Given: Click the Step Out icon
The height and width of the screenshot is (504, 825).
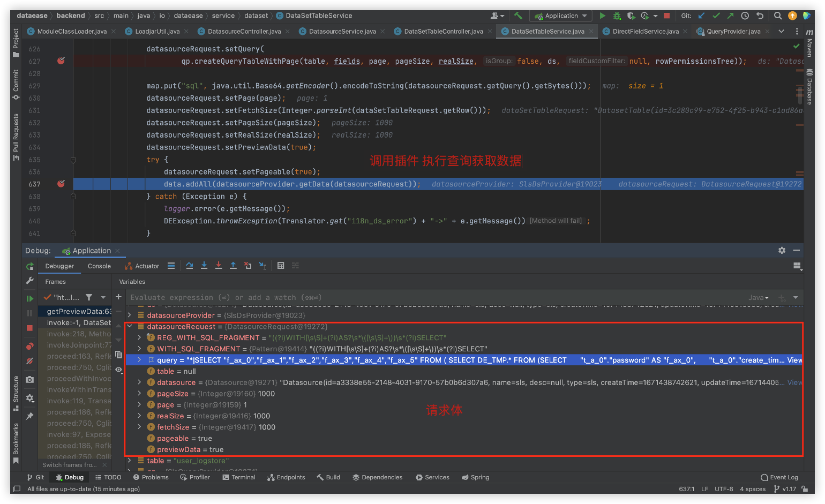Looking at the screenshot, I should 233,266.
